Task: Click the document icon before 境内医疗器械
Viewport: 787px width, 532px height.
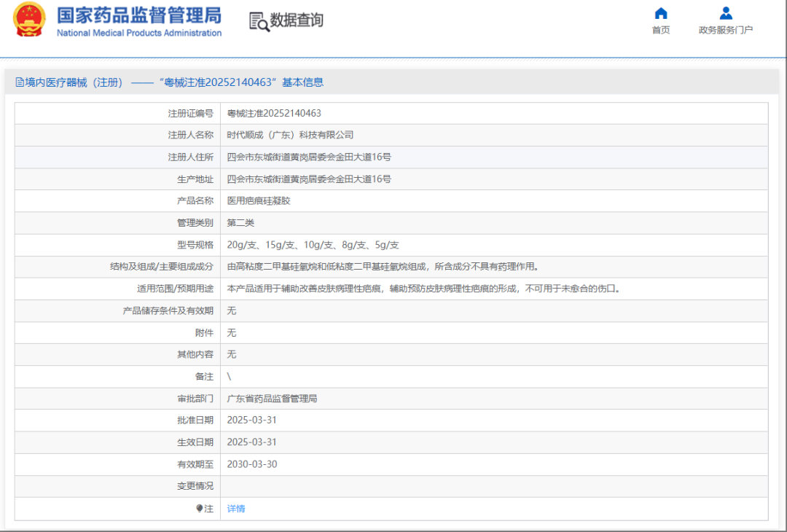Action: [20, 82]
